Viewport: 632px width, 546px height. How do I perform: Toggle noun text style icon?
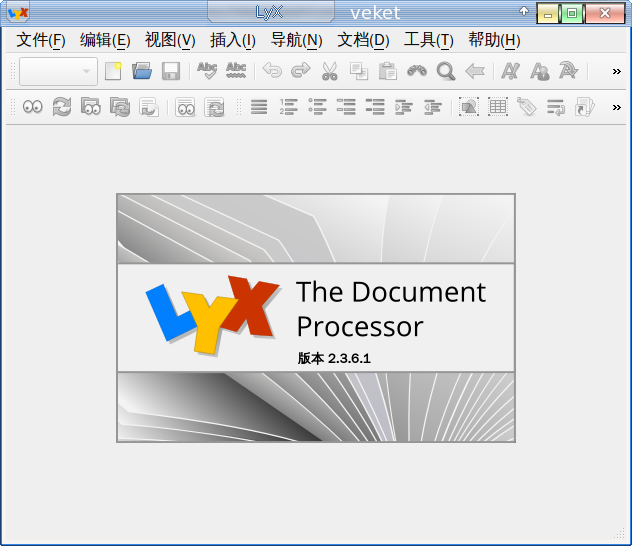539,71
